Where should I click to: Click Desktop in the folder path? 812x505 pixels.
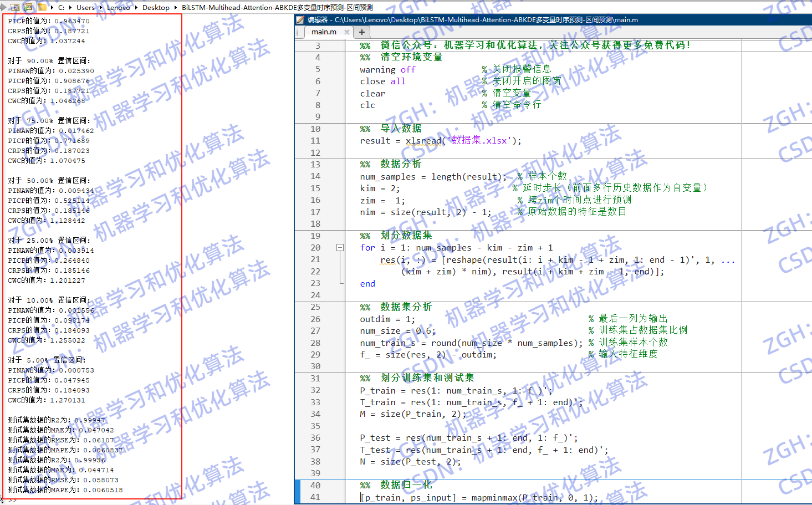[x=156, y=8]
